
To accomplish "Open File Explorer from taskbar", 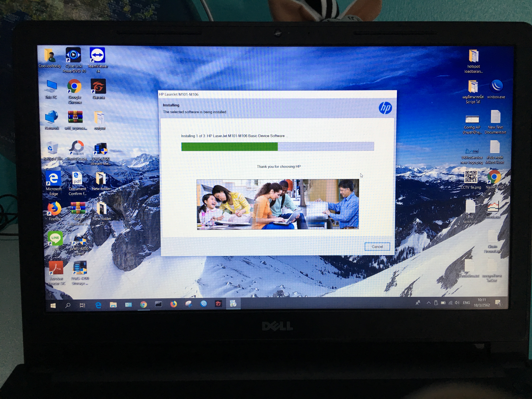I will coord(113,305).
